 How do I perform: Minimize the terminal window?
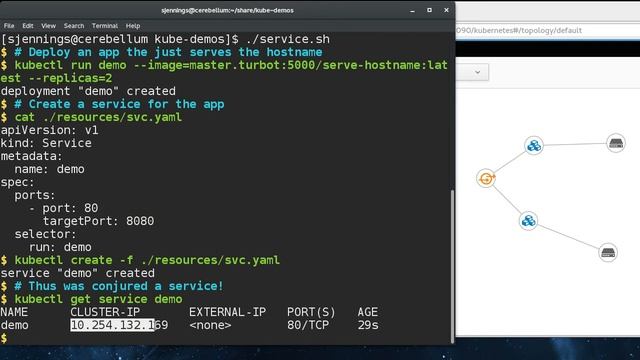tap(412, 11)
